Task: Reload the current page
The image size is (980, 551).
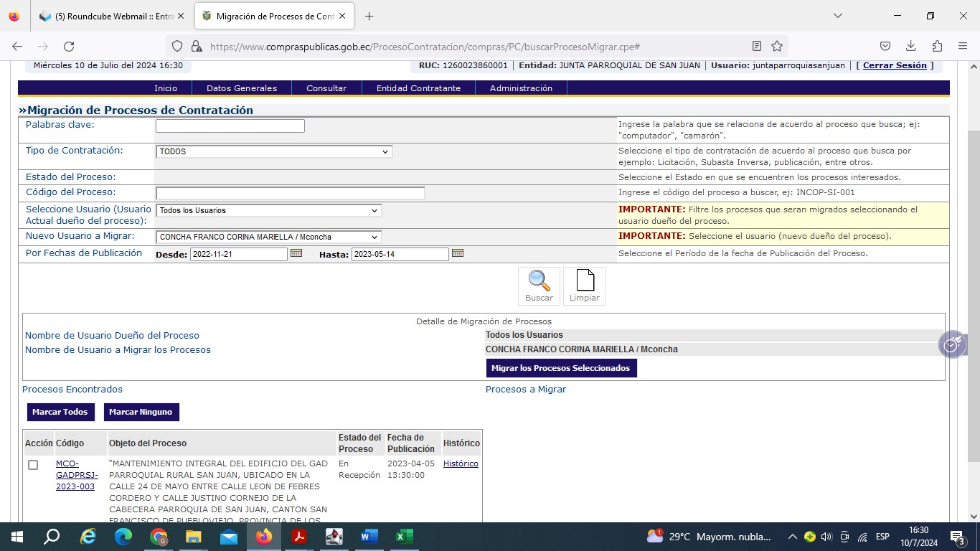Action: pos(69,46)
